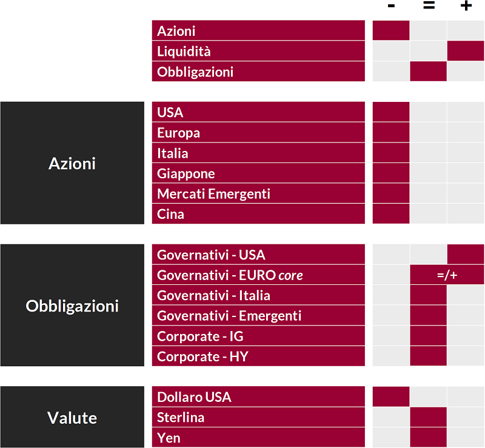Select the filled plus cell for Liquidità
The width and height of the screenshot is (485, 448).
coord(466,51)
